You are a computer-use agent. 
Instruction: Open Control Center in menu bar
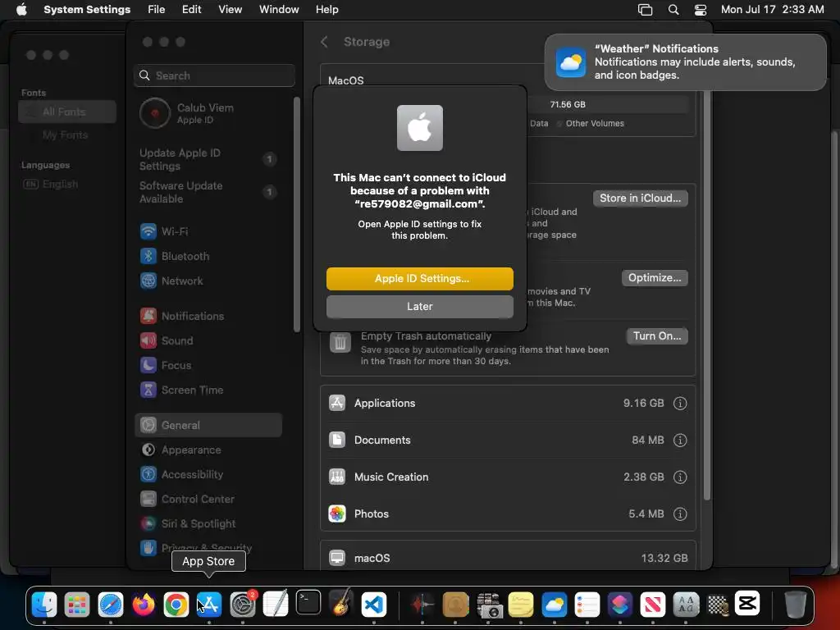click(701, 10)
